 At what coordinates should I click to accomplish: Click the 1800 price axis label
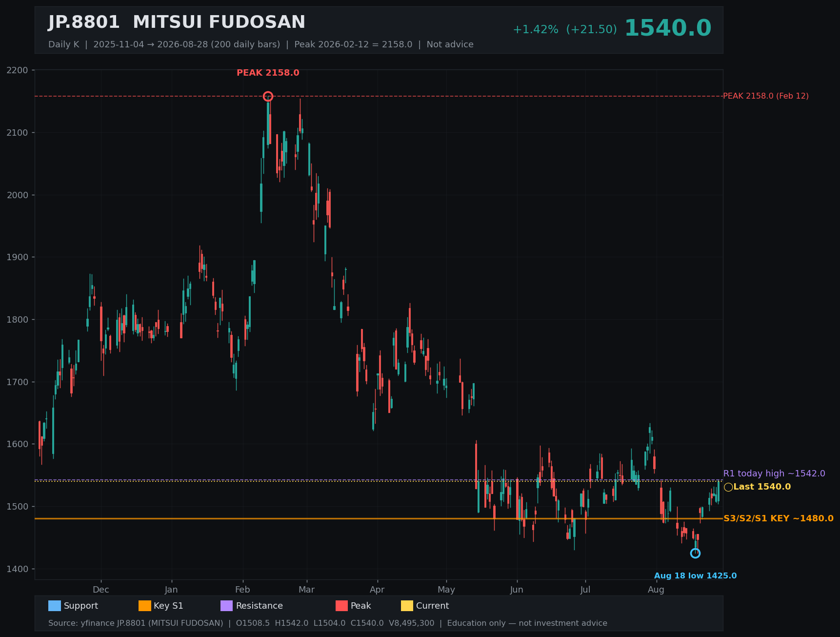click(x=18, y=320)
